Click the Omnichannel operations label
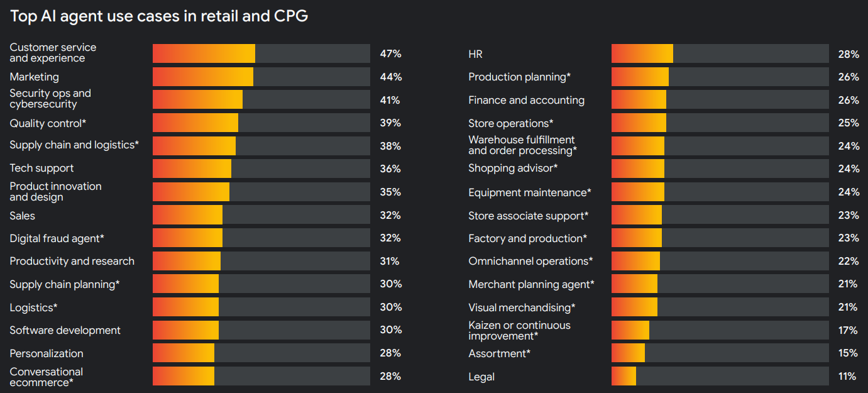868x393 pixels. [x=530, y=261]
